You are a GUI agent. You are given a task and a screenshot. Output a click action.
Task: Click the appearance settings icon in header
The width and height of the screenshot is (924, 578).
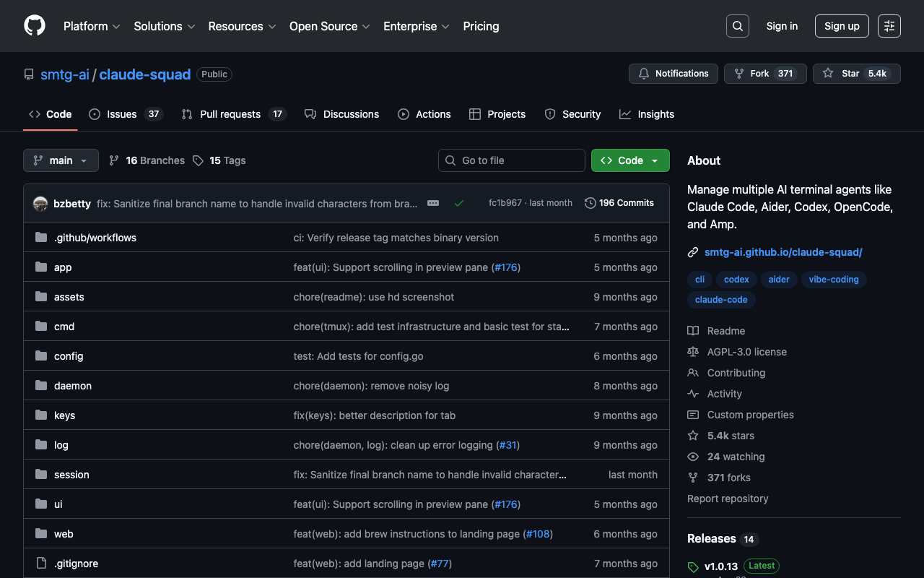coord(889,26)
